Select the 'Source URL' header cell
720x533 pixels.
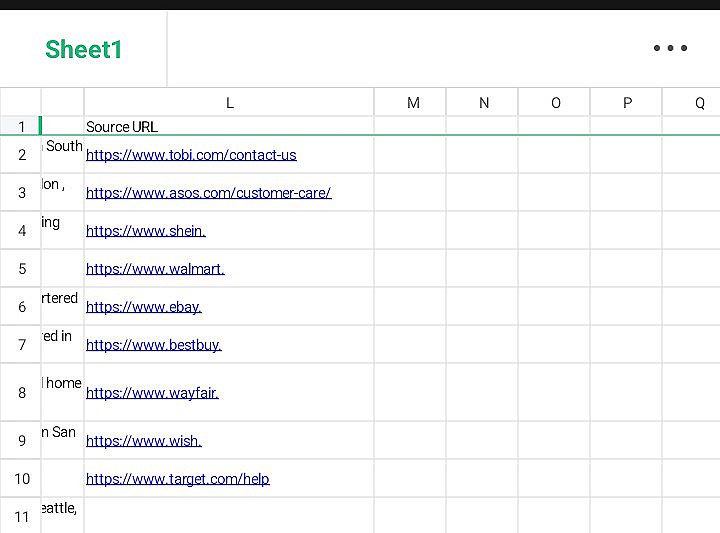(229, 126)
